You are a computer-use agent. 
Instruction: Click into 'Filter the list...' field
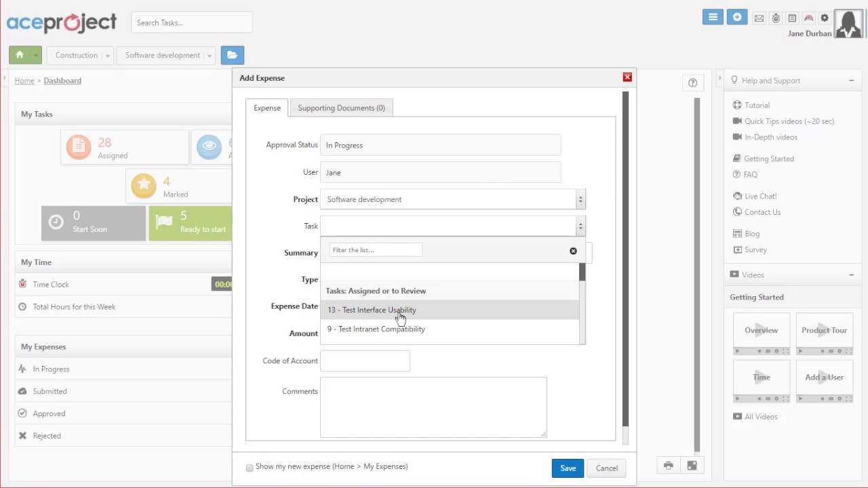tap(376, 250)
